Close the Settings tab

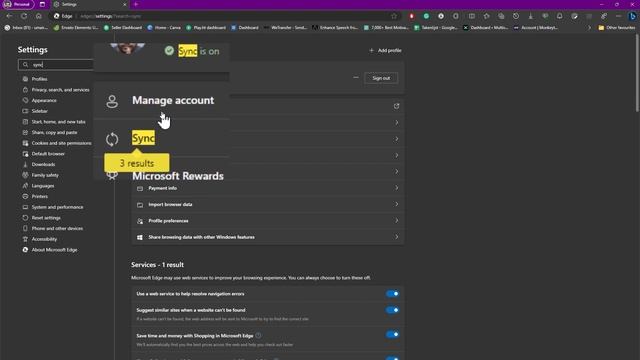(x=124, y=4)
